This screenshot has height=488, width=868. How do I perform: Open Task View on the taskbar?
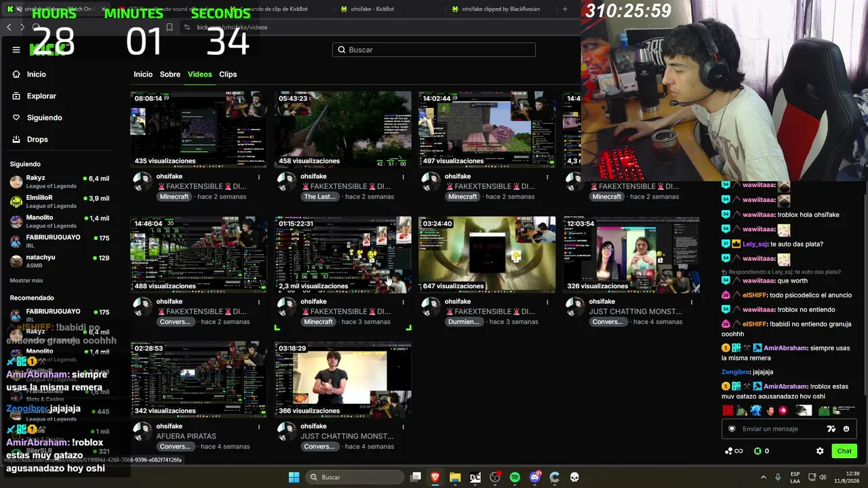tap(416, 477)
